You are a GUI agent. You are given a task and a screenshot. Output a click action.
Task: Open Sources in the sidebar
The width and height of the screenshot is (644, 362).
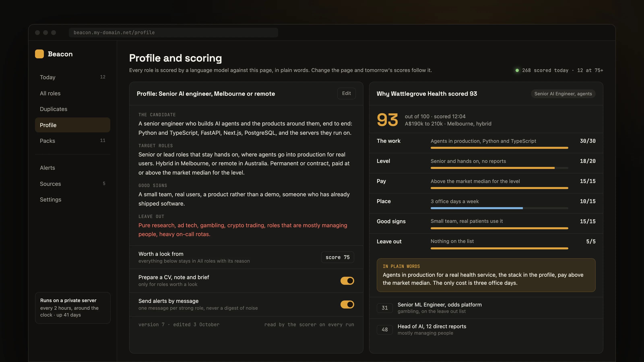point(72,184)
